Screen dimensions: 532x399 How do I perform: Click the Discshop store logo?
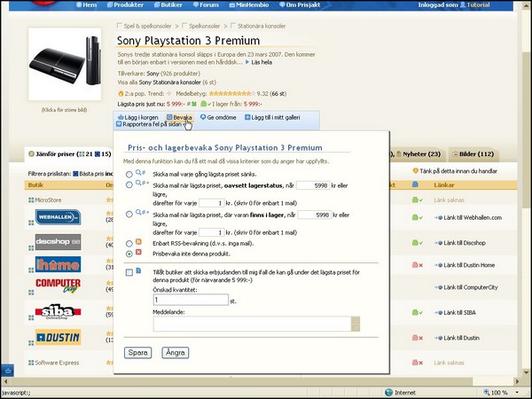tap(58, 242)
